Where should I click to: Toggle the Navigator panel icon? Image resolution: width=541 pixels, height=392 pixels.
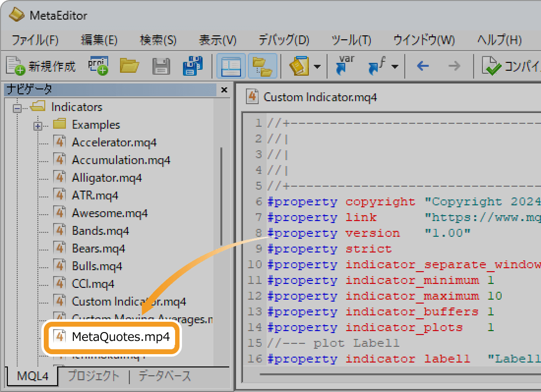pos(231,66)
